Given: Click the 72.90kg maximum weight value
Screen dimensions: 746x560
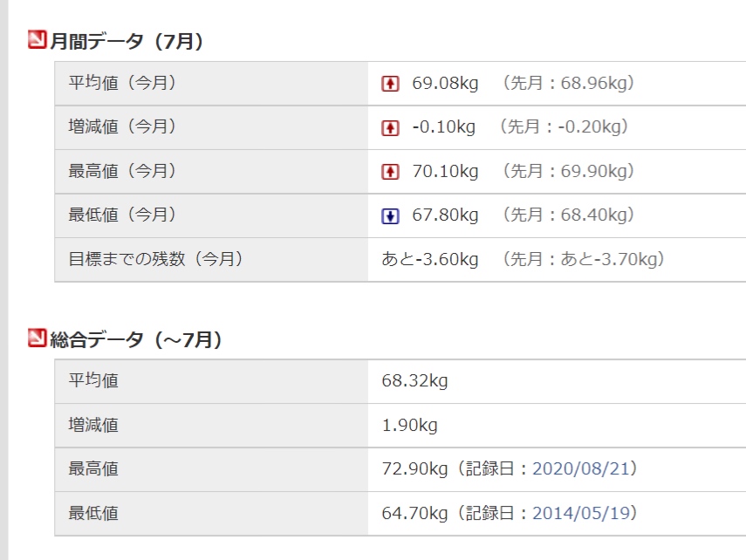Looking at the screenshot, I should point(414,468).
